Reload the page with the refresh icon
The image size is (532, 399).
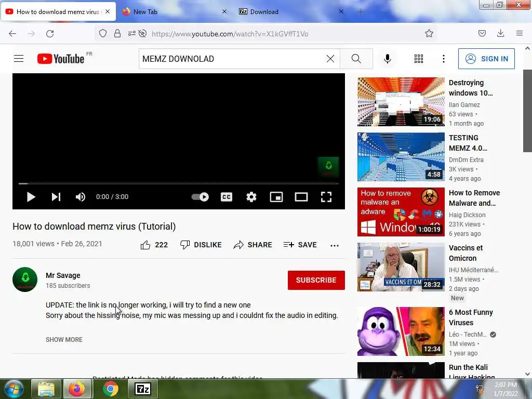coord(50,34)
